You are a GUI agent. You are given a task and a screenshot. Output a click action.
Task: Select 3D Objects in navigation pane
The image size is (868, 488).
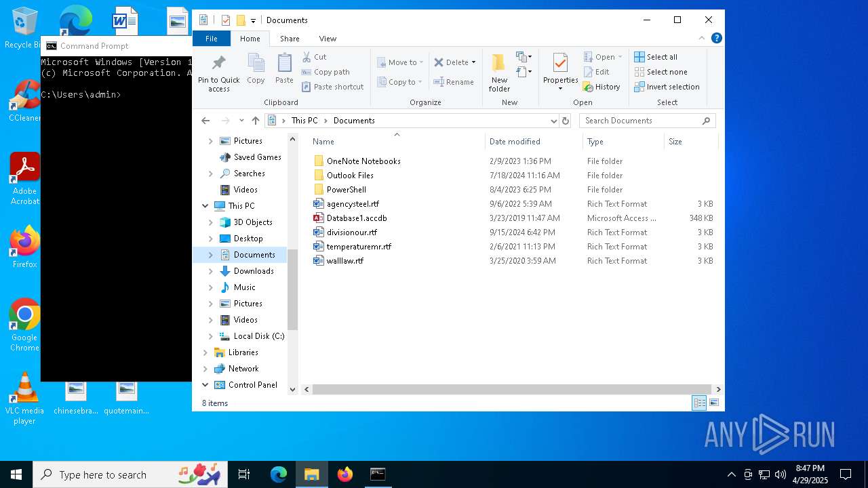253,222
